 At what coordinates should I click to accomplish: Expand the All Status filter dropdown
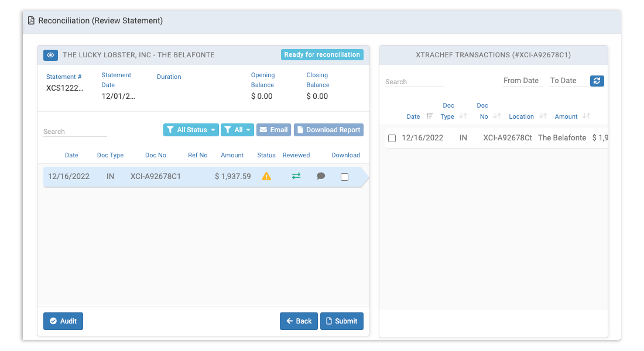pyautogui.click(x=191, y=130)
